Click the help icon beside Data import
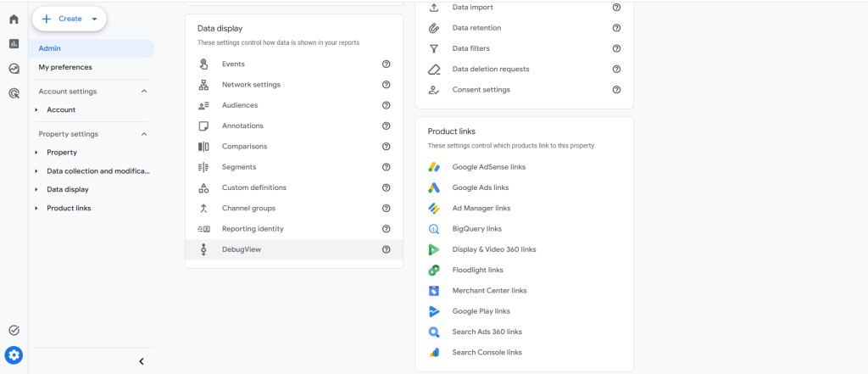868x374 pixels. point(617,7)
